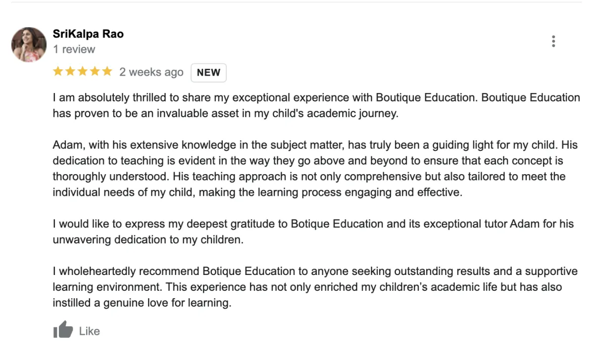The width and height of the screenshot is (594, 364).
Task: Click the NEW badge
Action: (208, 73)
